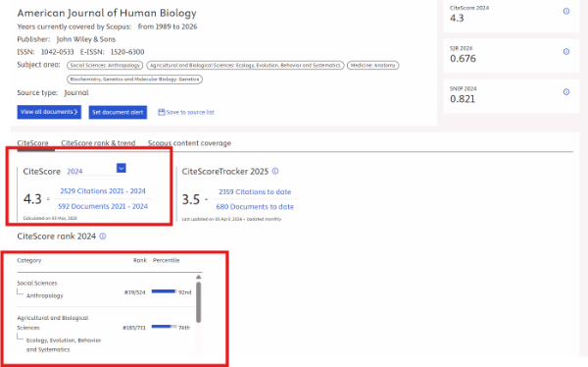Click the Anthropology percentile bar
Screen dimensions: 588x367
click(165, 291)
